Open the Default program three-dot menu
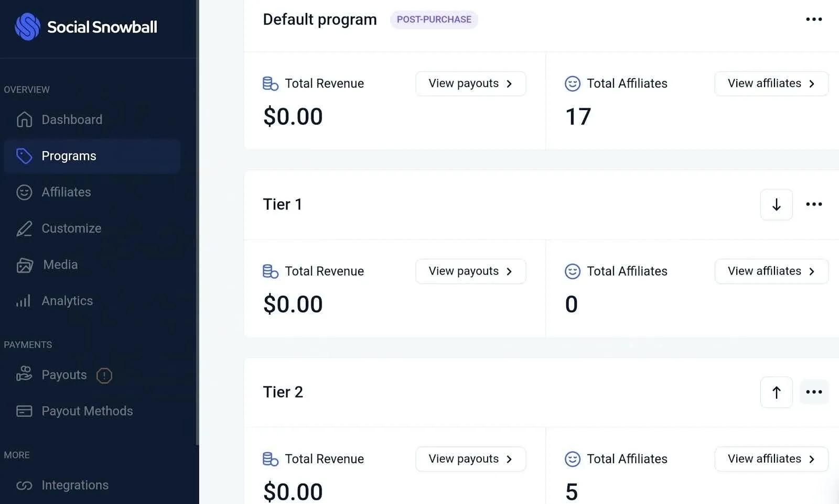This screenshot has width=839, height=504. (x=814, y=19)
